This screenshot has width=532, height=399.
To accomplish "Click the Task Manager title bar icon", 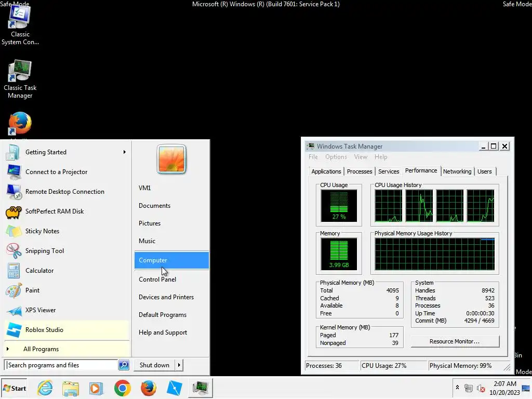I will [311, 146].
